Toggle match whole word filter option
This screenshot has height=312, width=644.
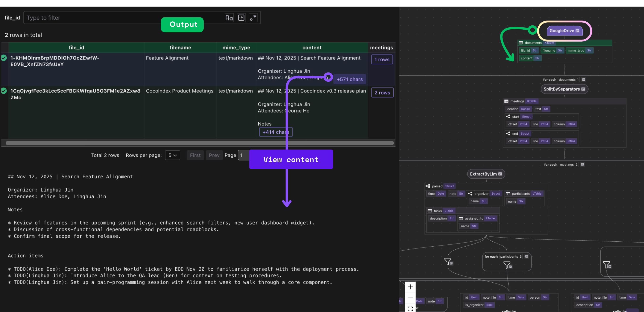pos(241,18)
